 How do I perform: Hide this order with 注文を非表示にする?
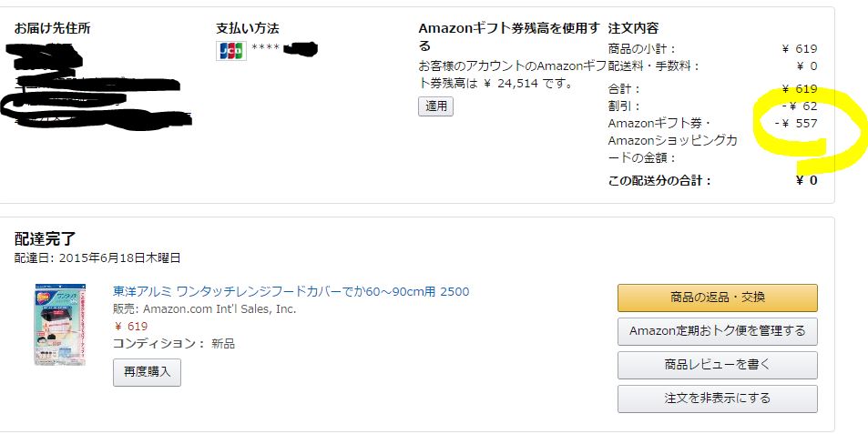click(x=718, y=399)
